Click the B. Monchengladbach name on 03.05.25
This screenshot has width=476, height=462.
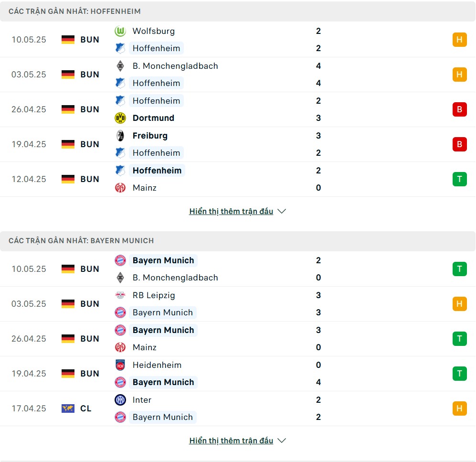pyautogui.click(x=175, y=66)
